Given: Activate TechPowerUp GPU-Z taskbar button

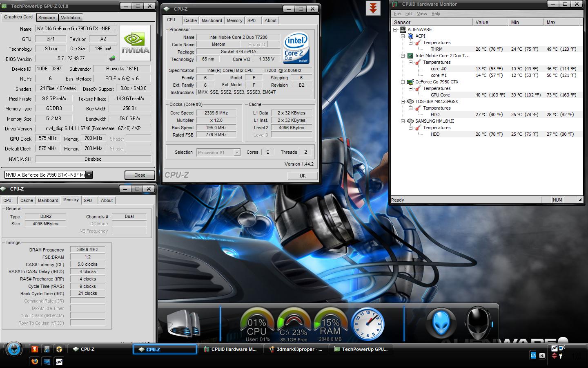Looking at the screenshot, I should (362, 349).
